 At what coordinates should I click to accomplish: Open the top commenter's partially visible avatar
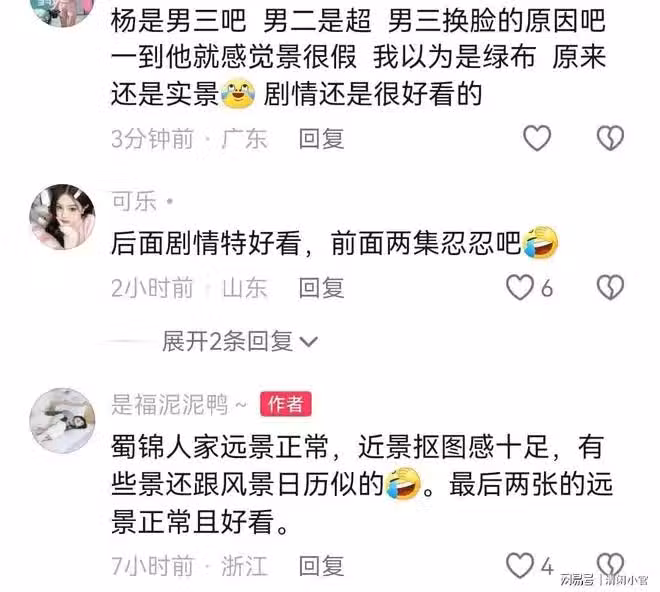pyautogui.click(x=62, y=13)
